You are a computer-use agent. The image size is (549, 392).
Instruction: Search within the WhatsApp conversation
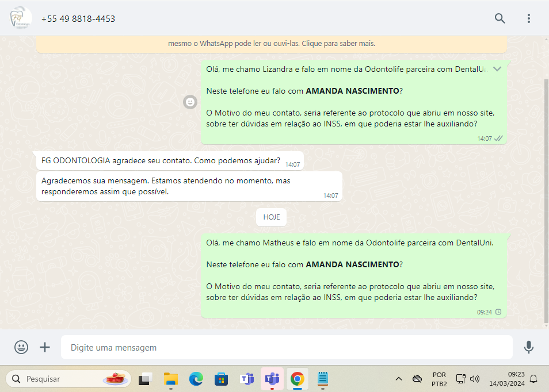click(x=500, y=18)
